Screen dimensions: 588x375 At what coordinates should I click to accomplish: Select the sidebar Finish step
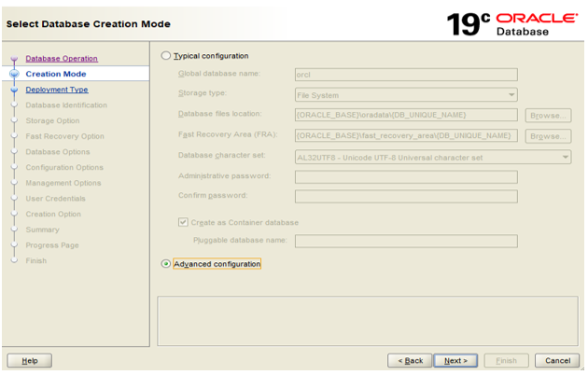(x=36, y=261)
